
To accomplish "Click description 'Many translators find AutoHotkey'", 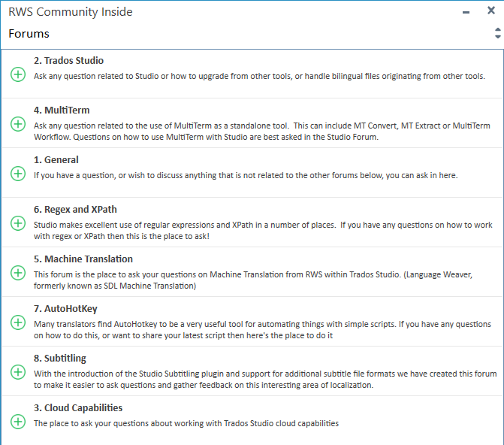I will [262, 329].
